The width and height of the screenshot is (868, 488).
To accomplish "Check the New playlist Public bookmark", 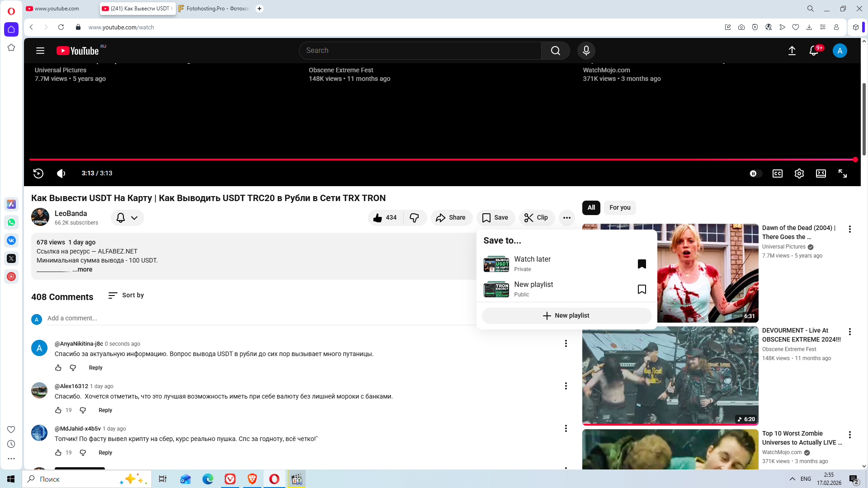I will [x=642, y=289].
